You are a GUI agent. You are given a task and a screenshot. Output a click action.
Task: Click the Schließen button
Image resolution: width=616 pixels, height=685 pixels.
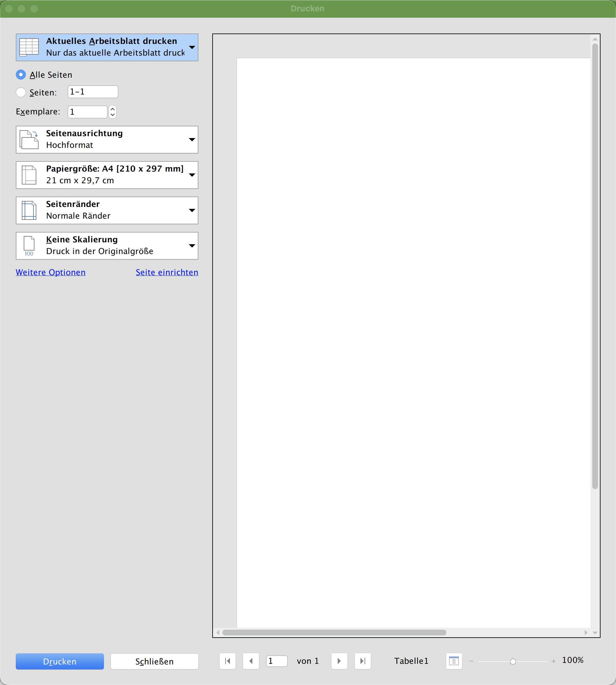point(154,661)
